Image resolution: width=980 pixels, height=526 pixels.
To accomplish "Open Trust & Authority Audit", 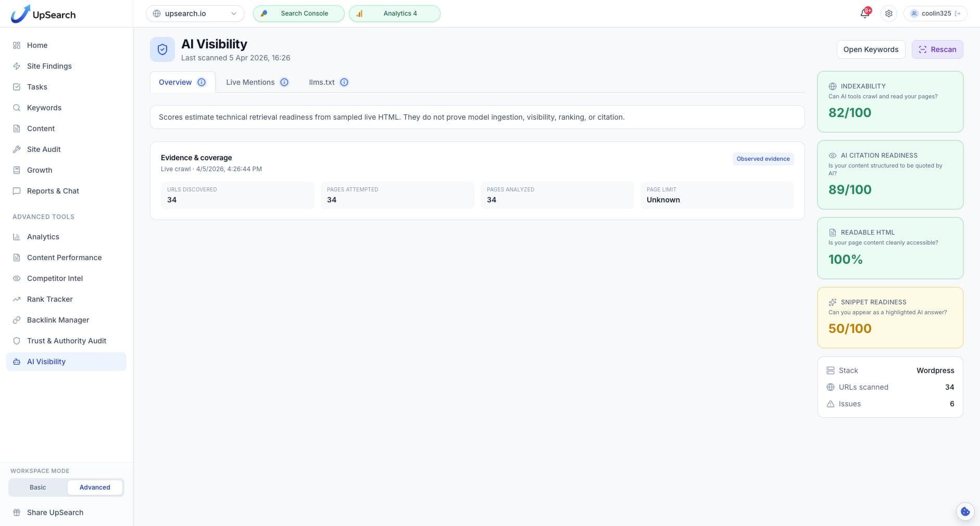I will 66,341.
